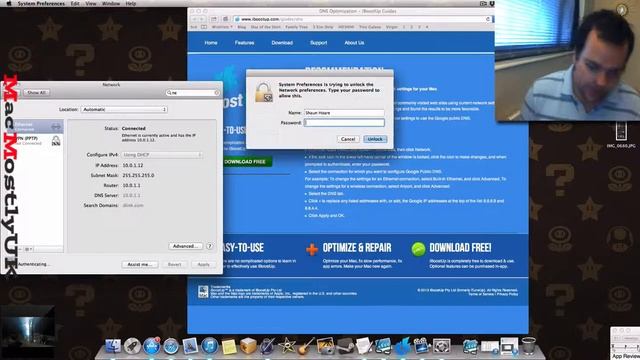Screen dimensions: 640x360
Task: Click the Revert button
Action: click(x=174, y=264)
